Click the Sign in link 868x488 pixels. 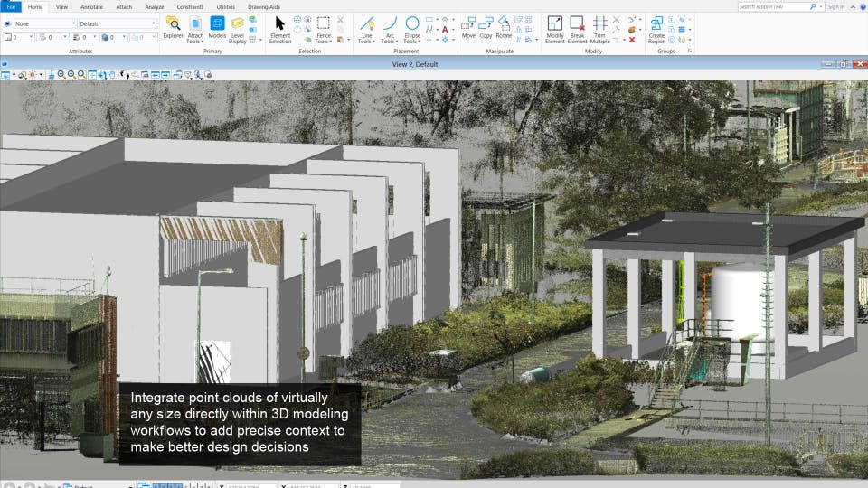click(x=835, y=6)
